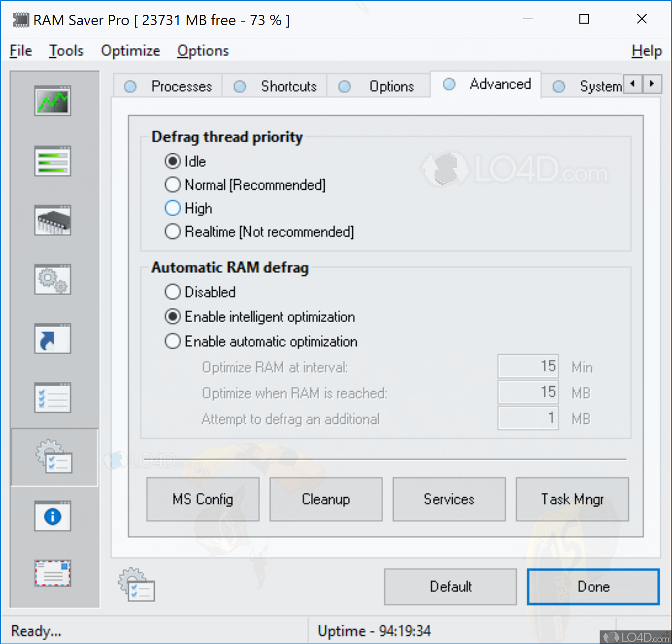Image resolution: width=672 pixels, height=644 pixels.
Task: Click the Cleanup button
Action: (326, 499)
